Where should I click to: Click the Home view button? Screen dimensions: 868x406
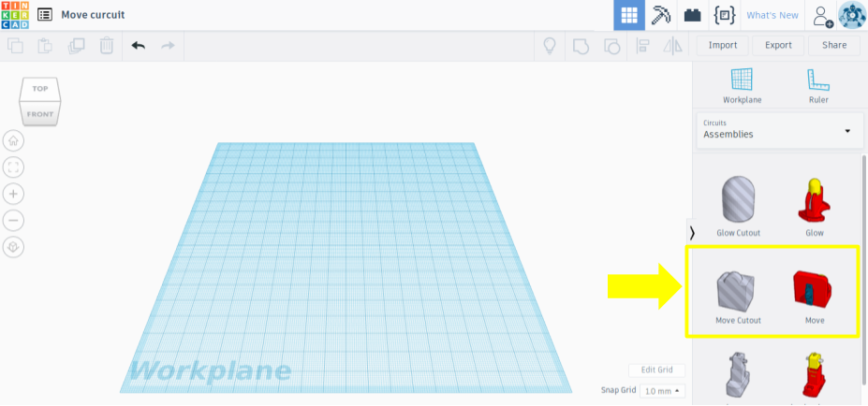(x=13, y=141)
